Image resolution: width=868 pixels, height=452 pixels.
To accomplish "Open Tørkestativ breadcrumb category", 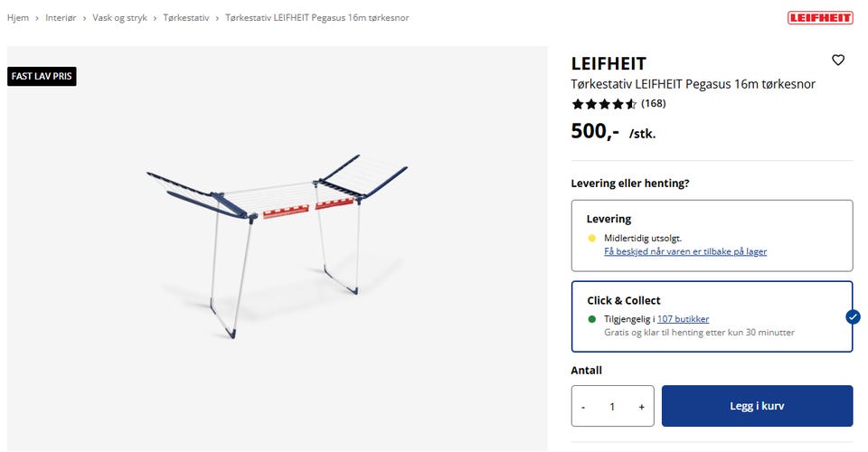I will 186,18.
